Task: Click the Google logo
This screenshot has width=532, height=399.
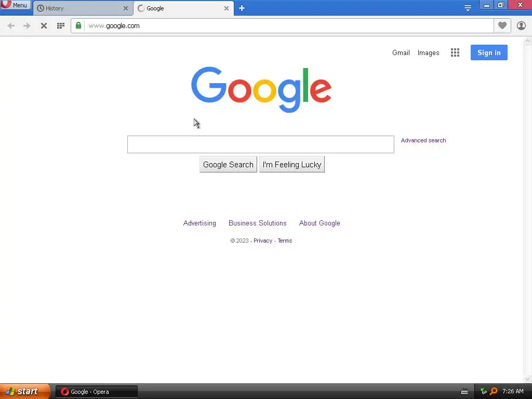Action: tap(261, 89)
